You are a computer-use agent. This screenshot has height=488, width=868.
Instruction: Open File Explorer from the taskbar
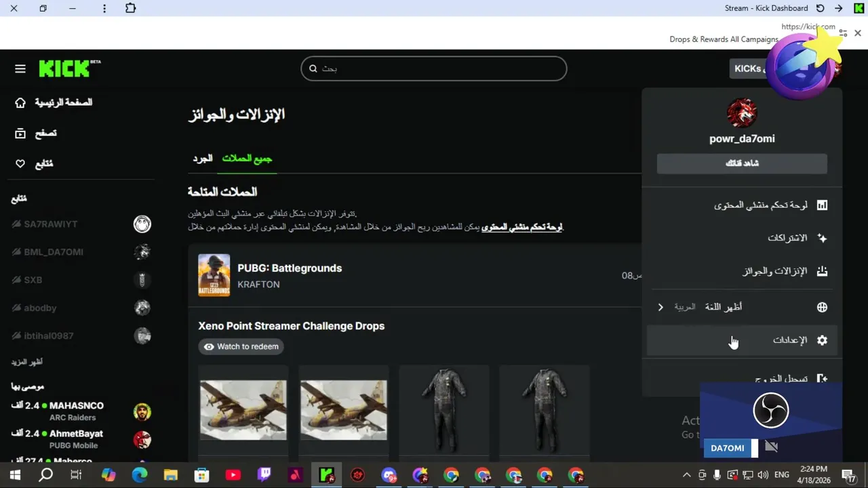[x=170, y=475]
